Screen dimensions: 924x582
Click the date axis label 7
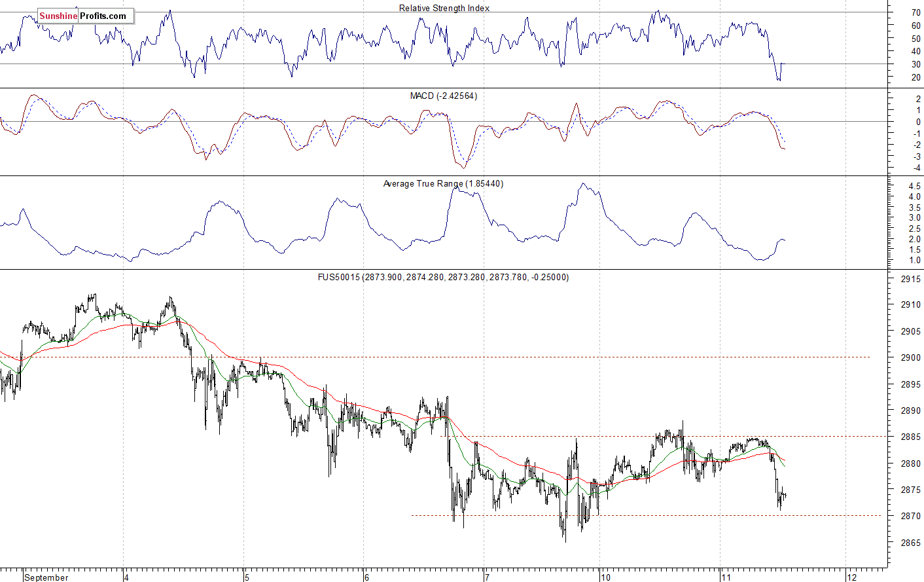pyautogui.click(x=487, y=577)
